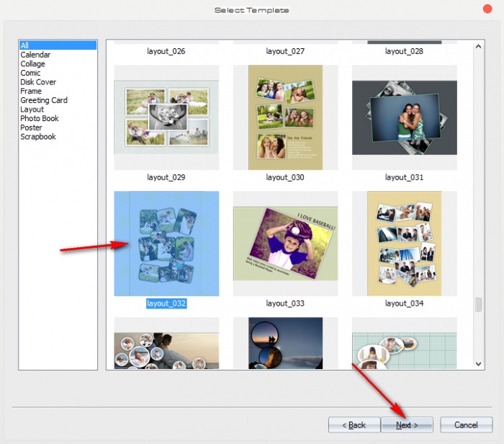This screenshot has height=444, width=504.
Task: Click the template list scrollbar thumb
Action: click(x=478, y=305)
